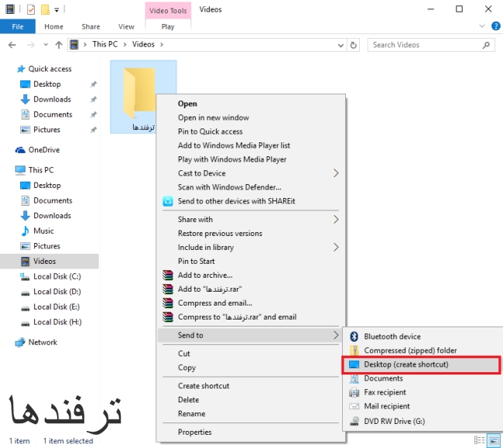The width and height of the screenshot is (503, 448).
Task: Open the File menu button
Action: (x=17, y=26)
